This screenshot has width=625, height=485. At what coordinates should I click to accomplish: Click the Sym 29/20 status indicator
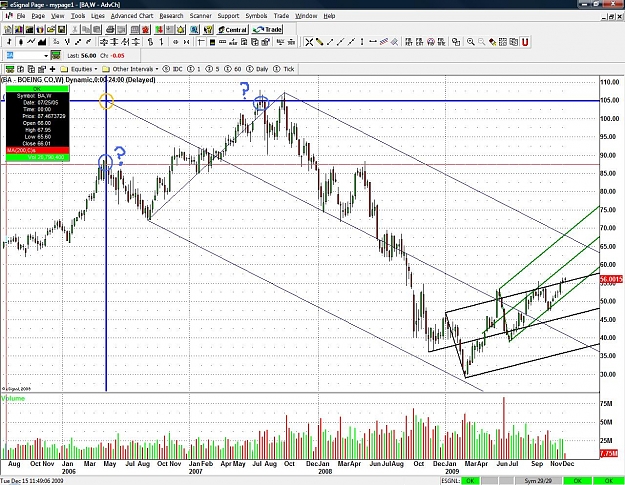pos(538,481)
